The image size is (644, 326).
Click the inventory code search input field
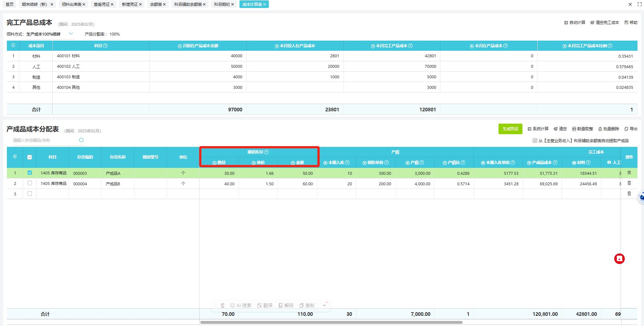(44, 140)
